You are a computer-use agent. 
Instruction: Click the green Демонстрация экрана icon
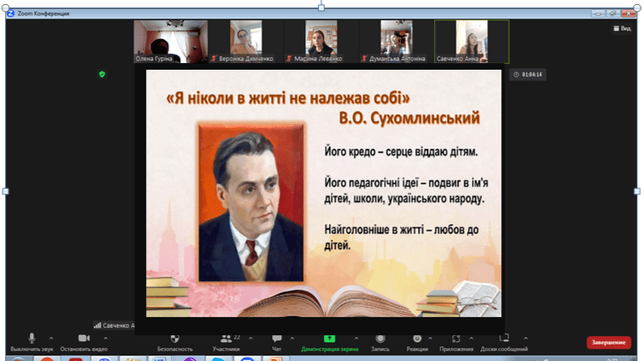[x=329, y=339]
